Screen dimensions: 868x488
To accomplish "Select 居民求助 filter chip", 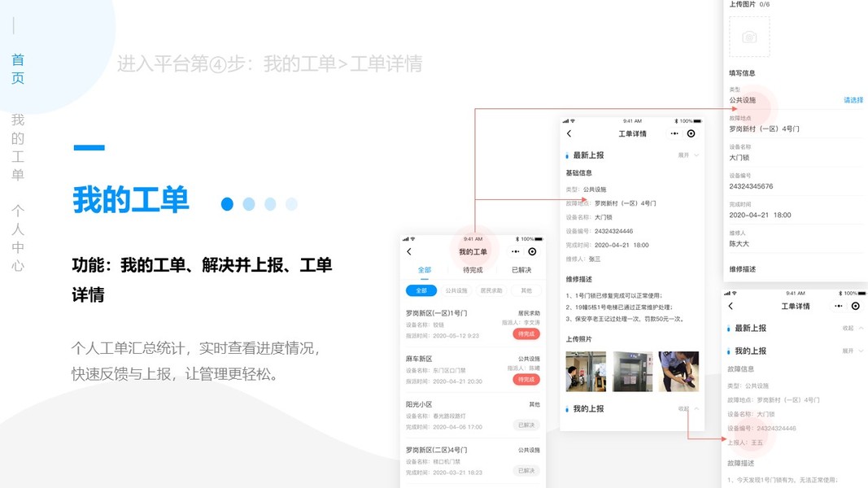I will [x=491, y=290].
